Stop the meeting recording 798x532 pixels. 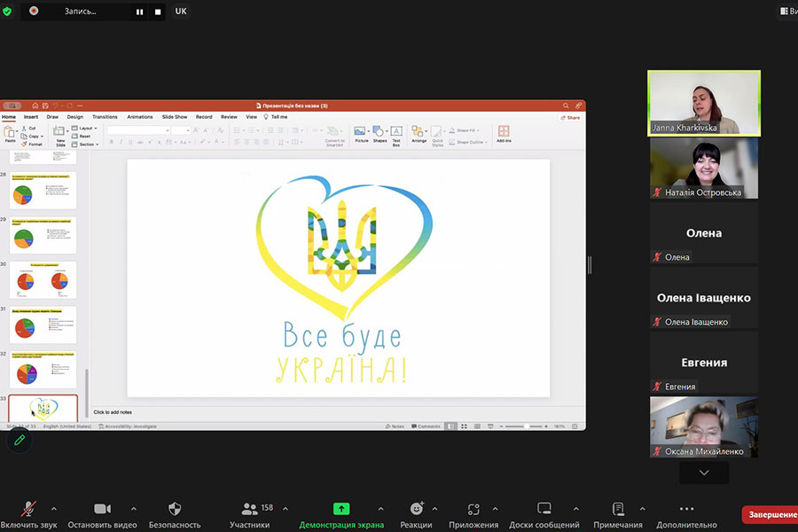158,12
